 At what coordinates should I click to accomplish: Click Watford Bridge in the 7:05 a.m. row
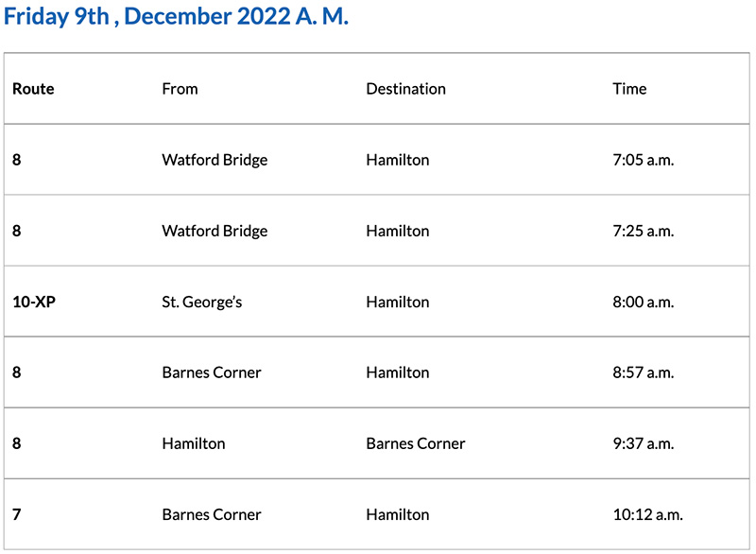[215, 160]
